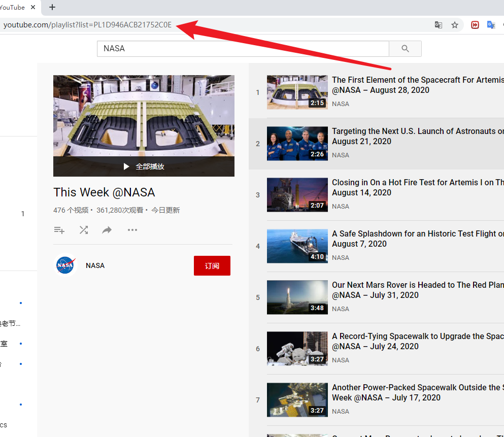Open video thumbnail with 3:48 duration
The image size is (504, 437).
(297, 297)
